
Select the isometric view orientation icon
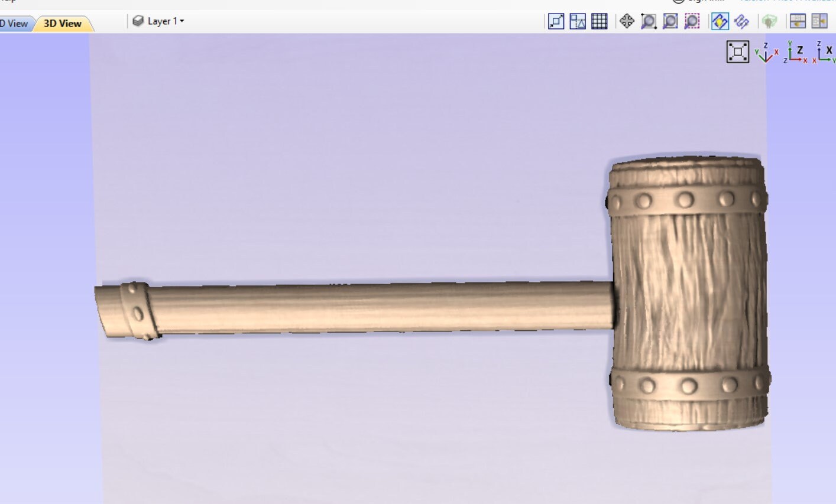[x=765, y=53]
